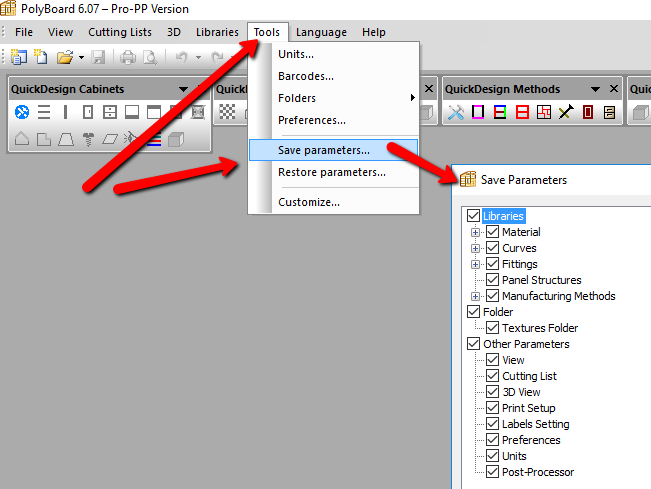
Task: Click the new cabinet document icon
Action: pos(41,57)
